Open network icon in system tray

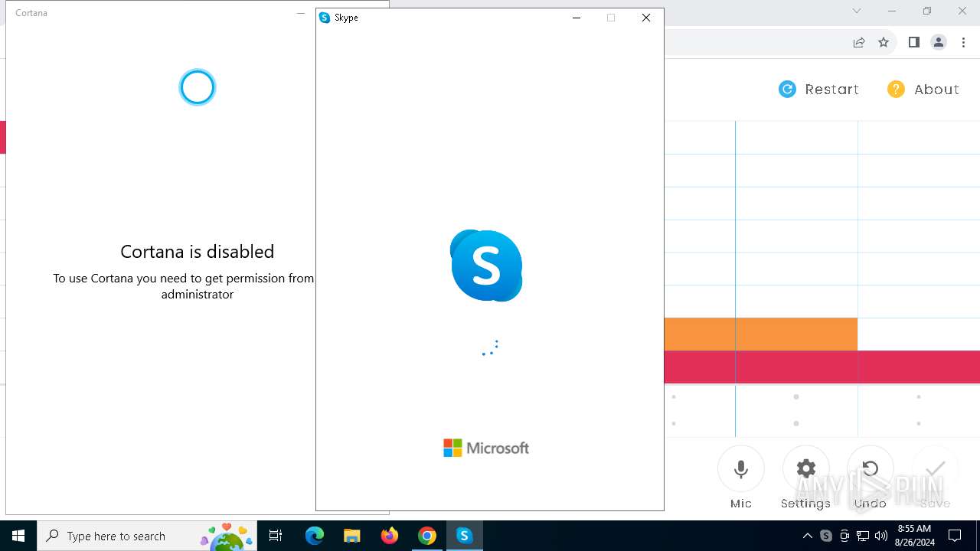click(x=863, y=536)
